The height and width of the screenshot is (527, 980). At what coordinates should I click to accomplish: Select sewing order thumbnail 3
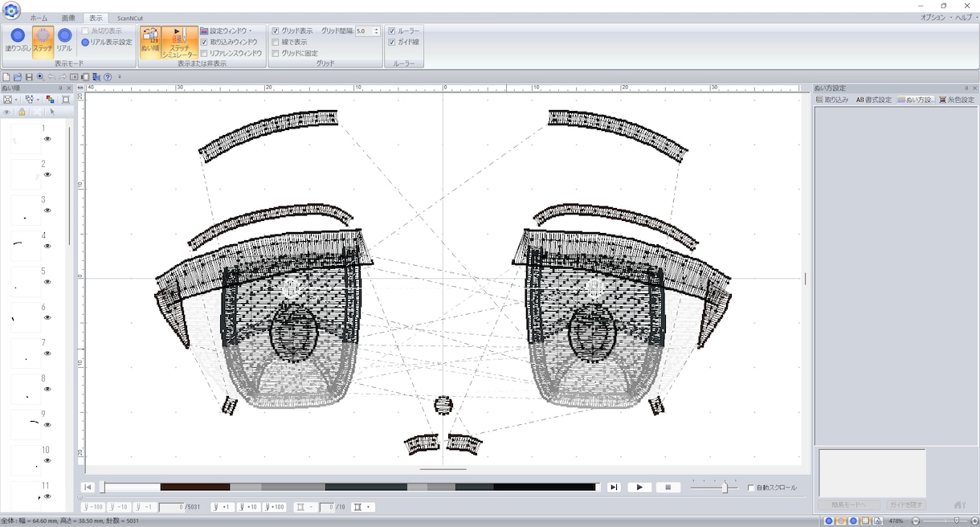26,210
